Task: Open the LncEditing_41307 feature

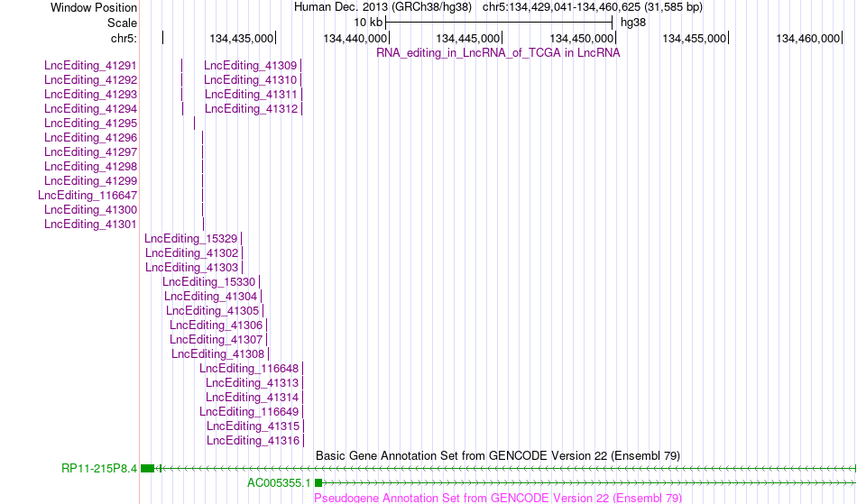Action: click(x=216, y=340)
